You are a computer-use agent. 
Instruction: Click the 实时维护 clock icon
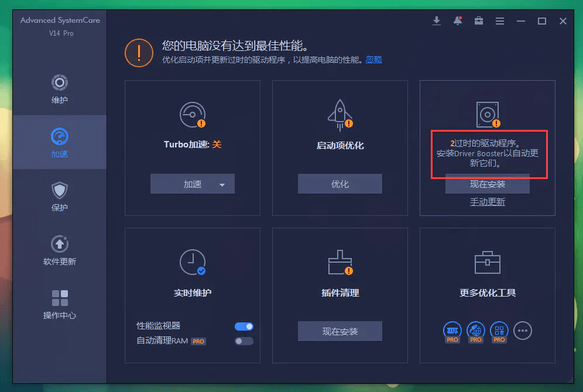point(193,262)
